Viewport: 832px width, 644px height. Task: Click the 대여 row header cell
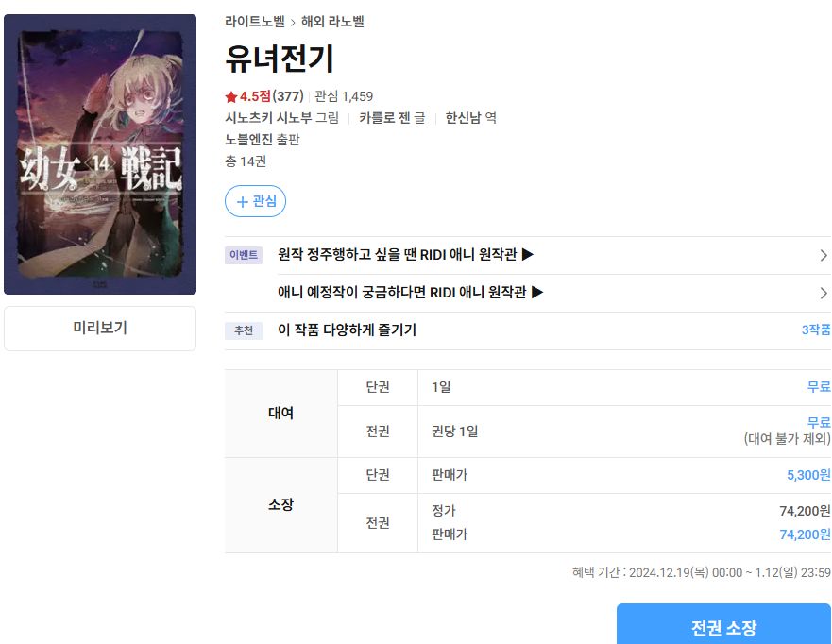coord(280,414)
